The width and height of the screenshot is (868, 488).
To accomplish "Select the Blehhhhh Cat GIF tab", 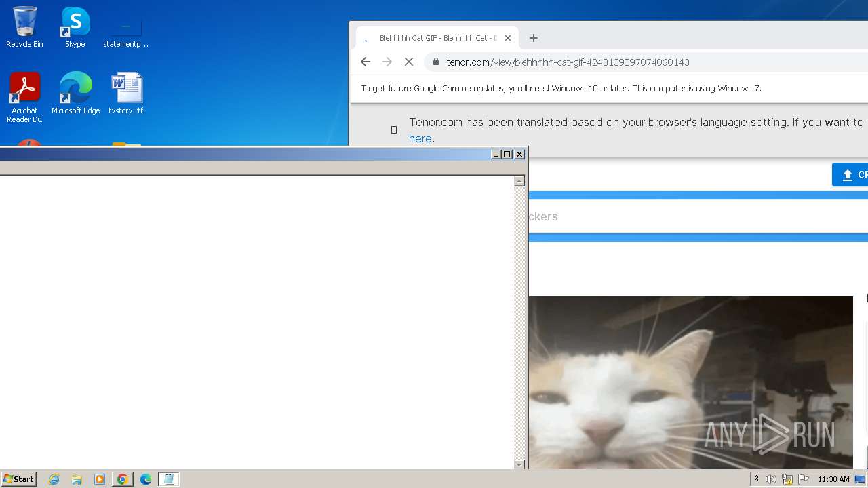I will (437, 38).
